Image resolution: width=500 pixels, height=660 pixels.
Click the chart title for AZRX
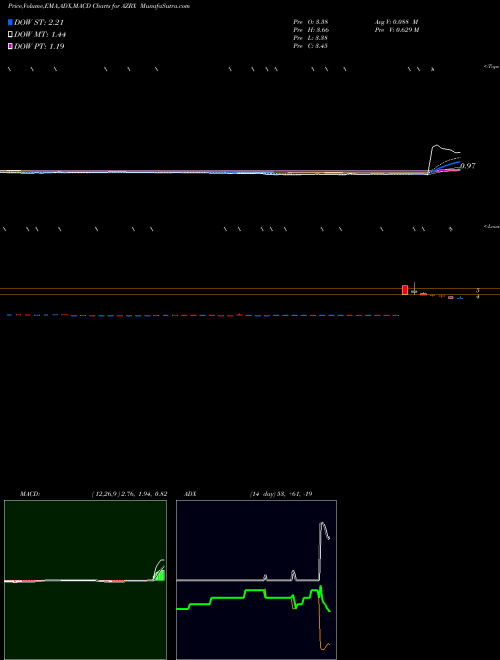(x=99, y=6)
